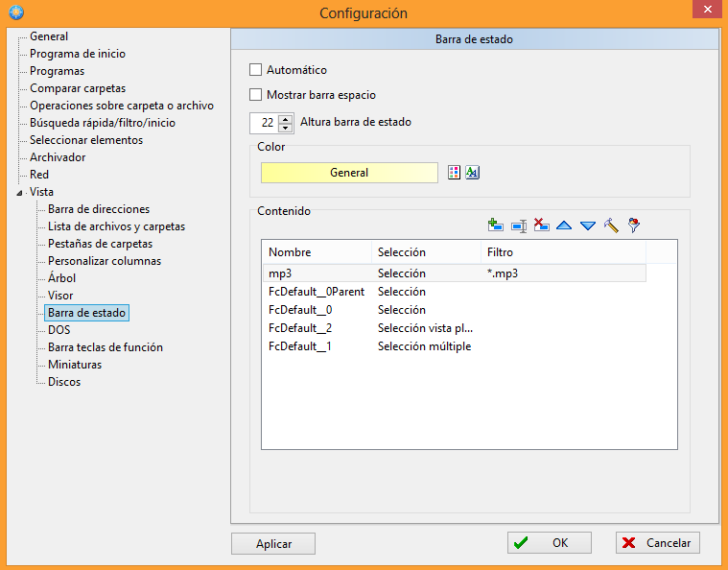Click the app icon in title bar

tap(16, 12)
